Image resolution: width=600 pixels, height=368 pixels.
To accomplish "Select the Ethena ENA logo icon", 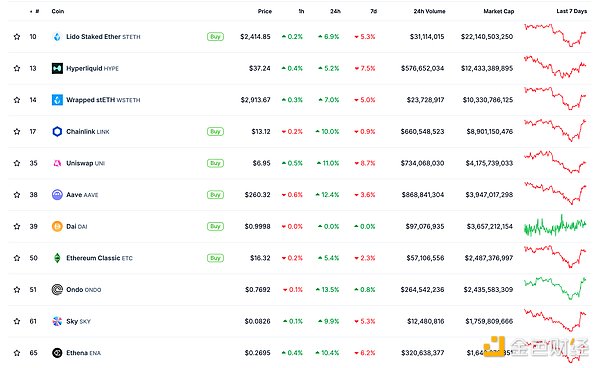I will pos(57,353).
